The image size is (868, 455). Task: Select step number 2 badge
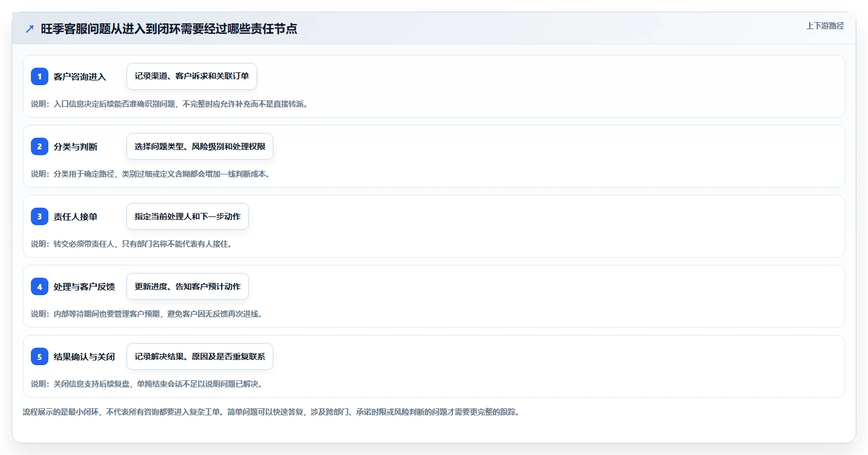[x=40, y=146]
